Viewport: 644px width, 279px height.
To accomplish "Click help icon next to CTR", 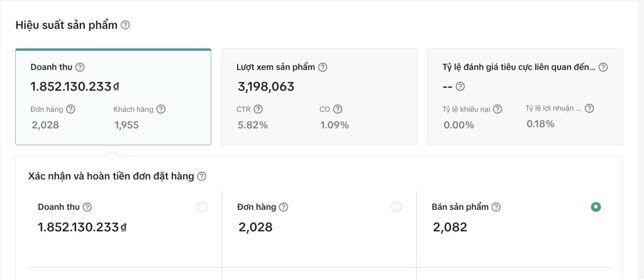I will pyautogui.click(x=258, y=109).
